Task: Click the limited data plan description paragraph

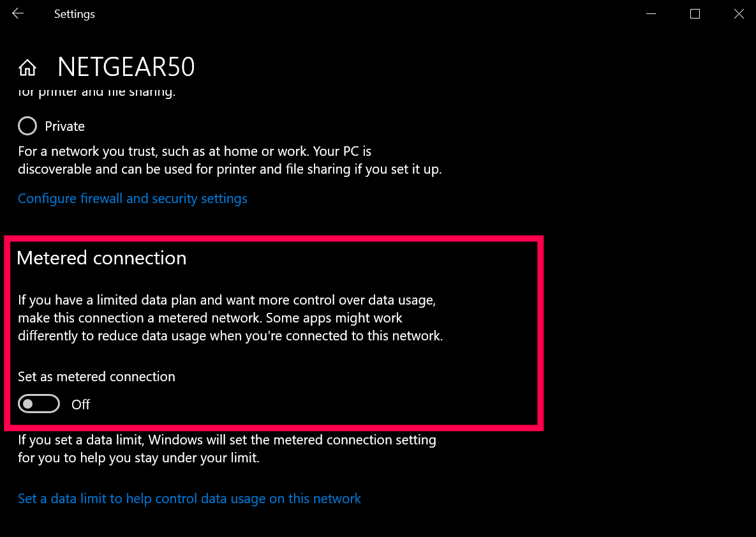Action: pyautogui.click(x=230, y=317)
